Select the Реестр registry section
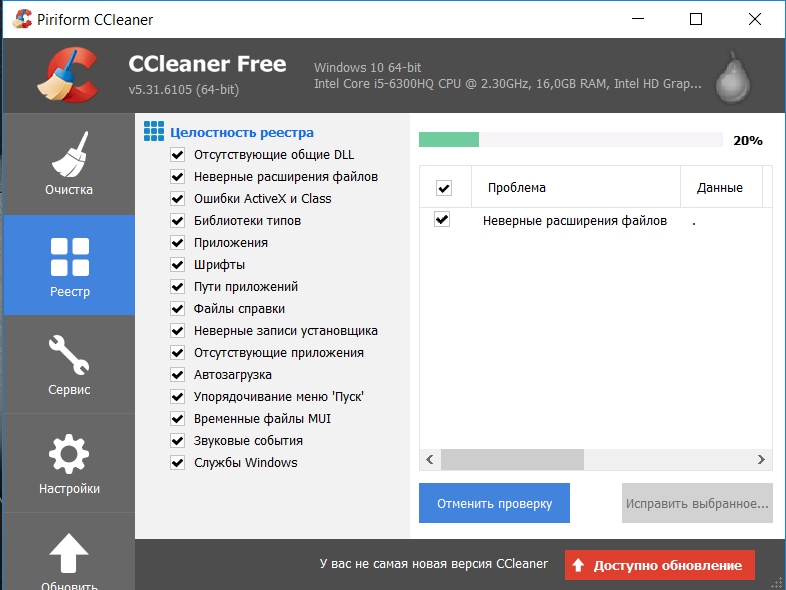This screenshot has height=590, width=786. (x=69, y=265)
